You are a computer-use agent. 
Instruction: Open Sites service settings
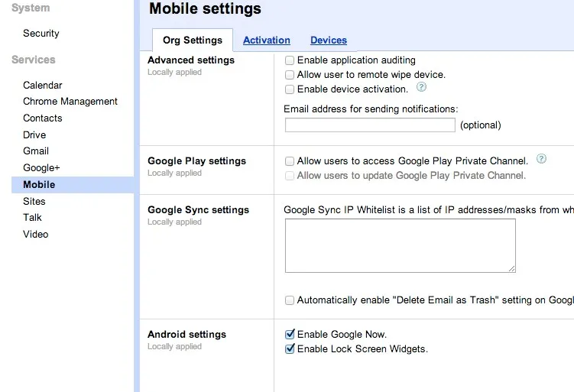[34, 201]
